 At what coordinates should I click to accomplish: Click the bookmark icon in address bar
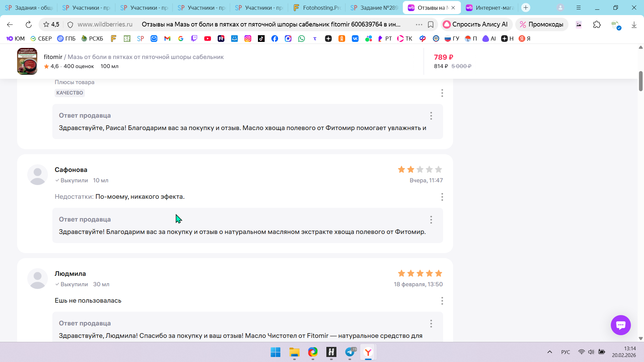click(431, 24)
